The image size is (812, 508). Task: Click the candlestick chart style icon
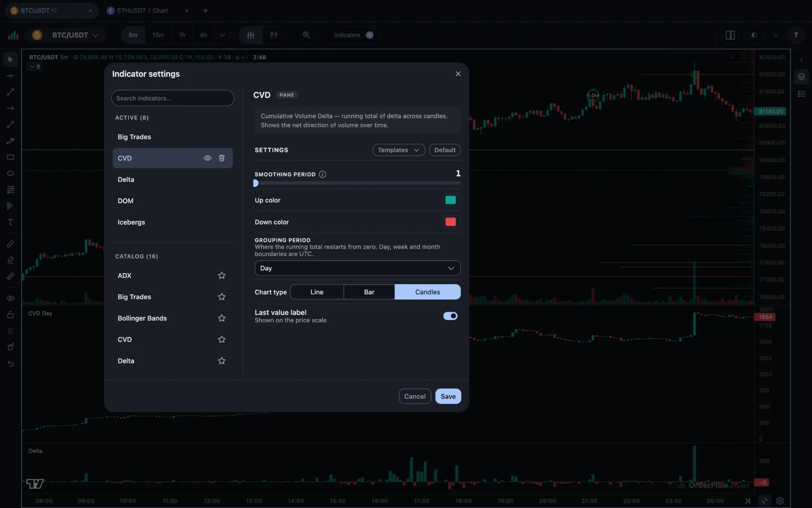click(251, 35)
